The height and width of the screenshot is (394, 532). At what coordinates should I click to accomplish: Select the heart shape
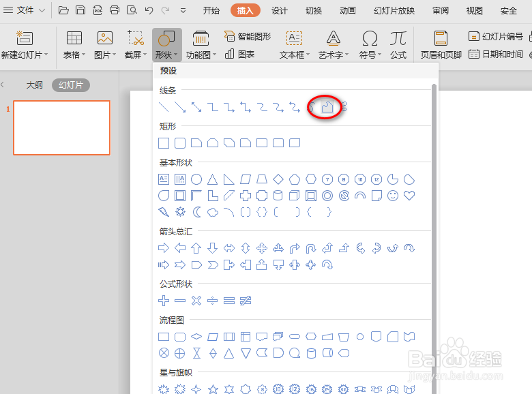(409, 196)
